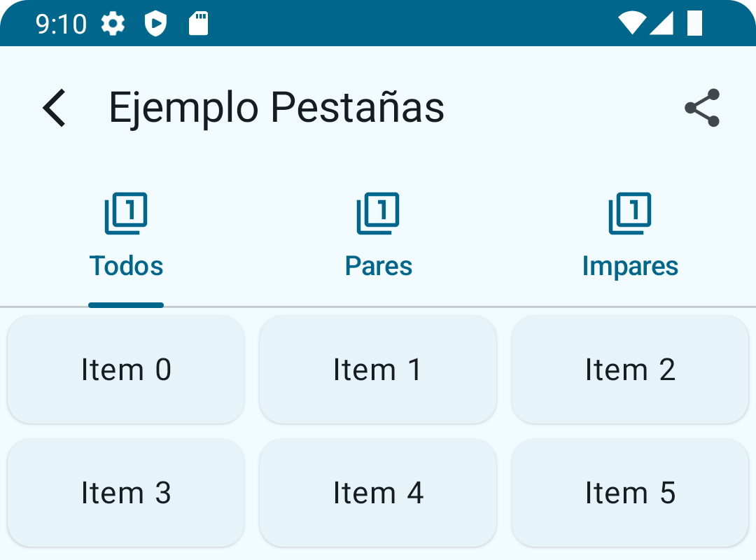The width and height of the screenshot is (756, 560).
Task: Tap the Wi-Fi signal status icon
Action: coord(631,23)
